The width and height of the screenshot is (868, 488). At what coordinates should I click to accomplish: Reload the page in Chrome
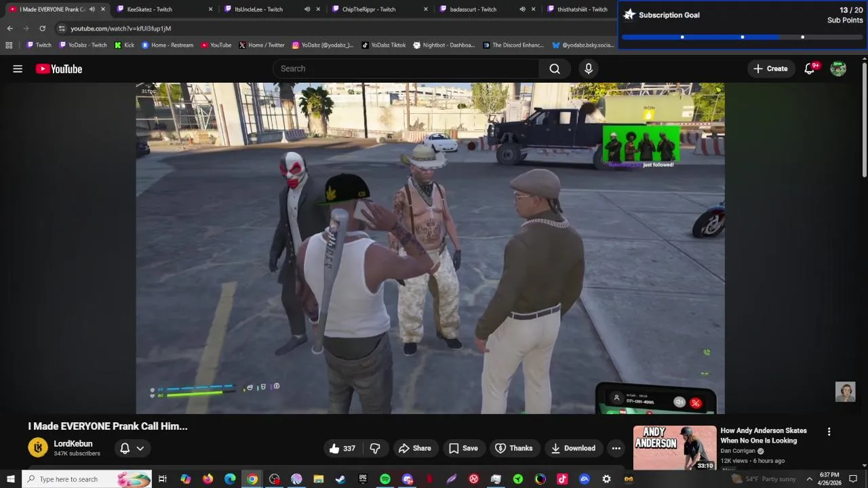tap(42, 28)
